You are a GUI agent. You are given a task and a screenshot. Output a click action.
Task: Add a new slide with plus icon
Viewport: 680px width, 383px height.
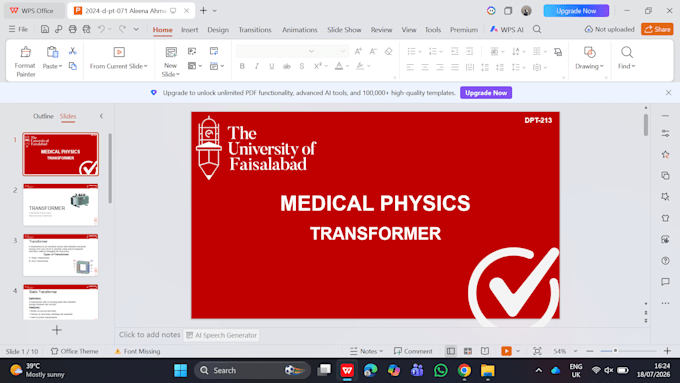pos(57,330)
